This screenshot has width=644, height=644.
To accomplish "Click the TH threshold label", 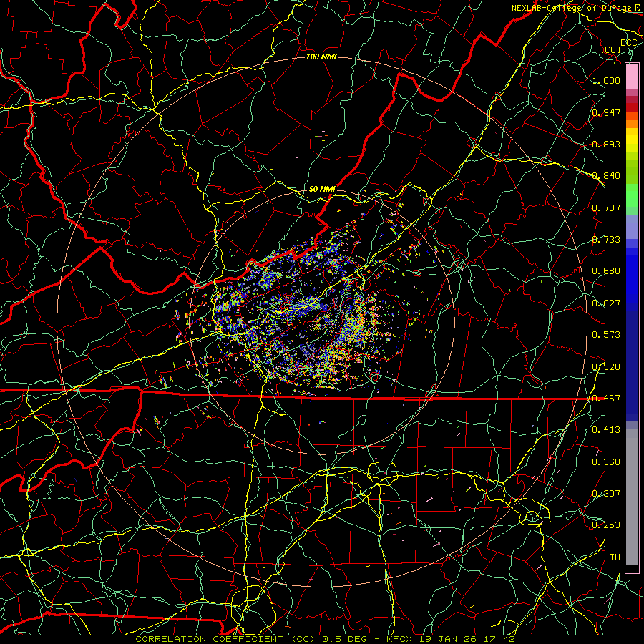I will coord(615,557).
